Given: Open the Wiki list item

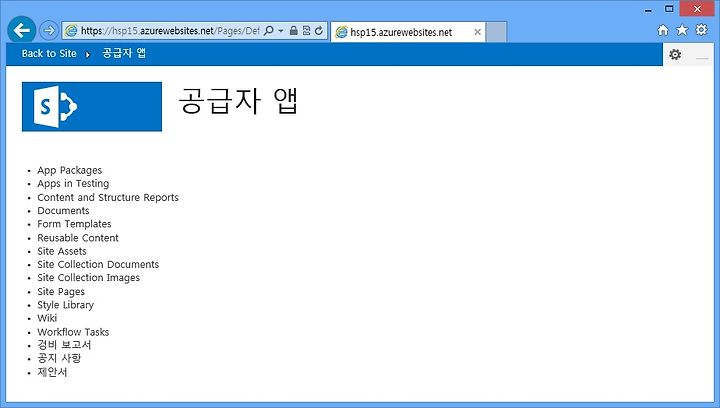Looking at the screenshot, I should (47, 318).
